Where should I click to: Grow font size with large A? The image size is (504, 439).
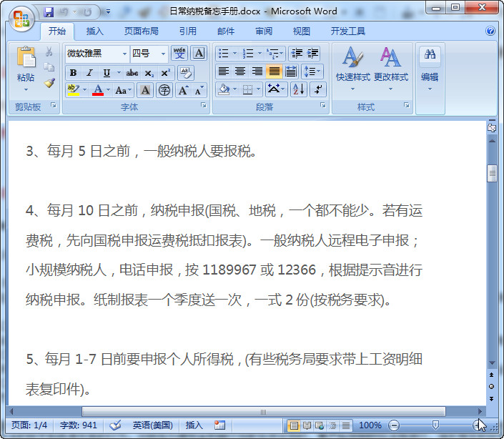(x=183, y=90)
